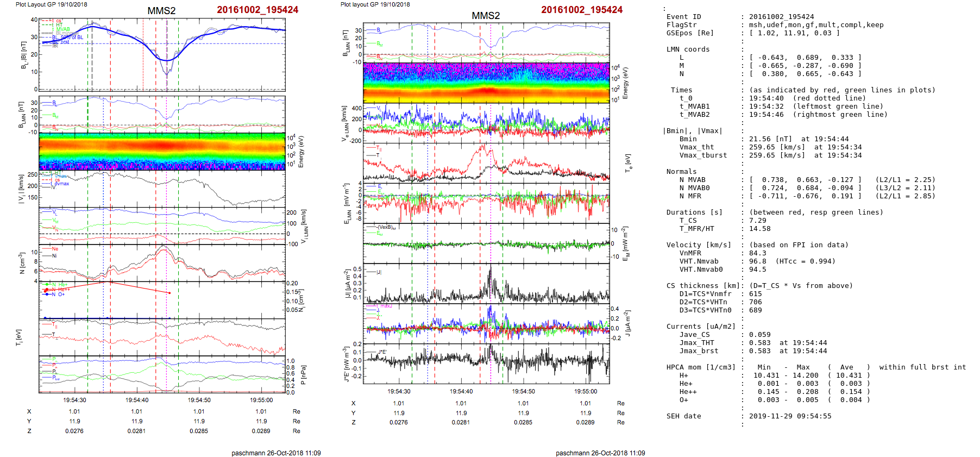Image resolution: width=980 pixels, height=457 pixels.
Task: Click the electron energy spectrogram in the right plot
Action: tap(486, 83)
